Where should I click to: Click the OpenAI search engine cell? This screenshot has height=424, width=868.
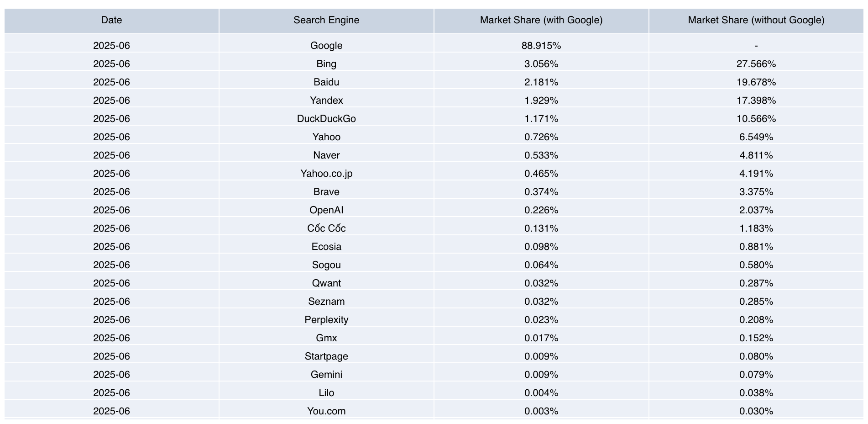(326, 210)
